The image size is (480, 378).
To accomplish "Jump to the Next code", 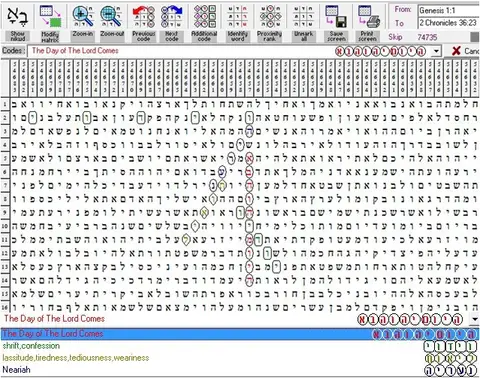I will [172, 23].
